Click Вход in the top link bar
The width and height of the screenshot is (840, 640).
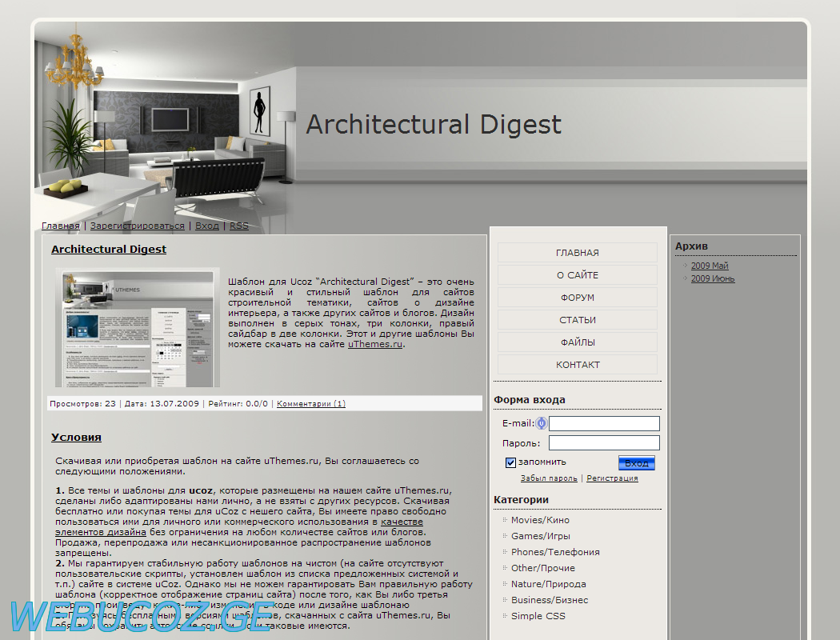pyautogui.click(x=206, y=226)
